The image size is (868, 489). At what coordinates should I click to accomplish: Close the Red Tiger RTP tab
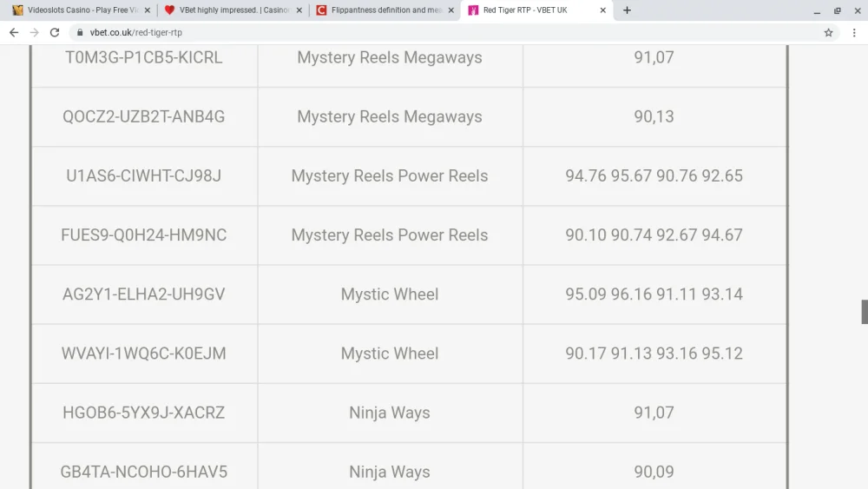click(603, 10)
